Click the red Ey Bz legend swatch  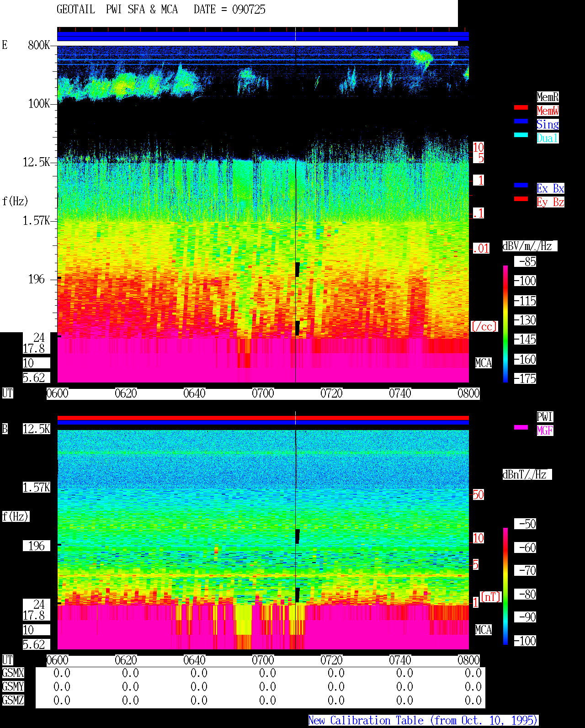coord(521,199)
